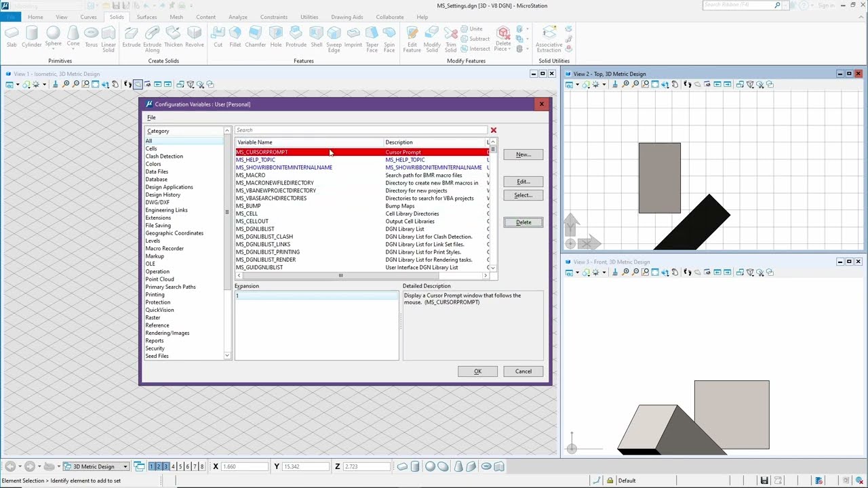This screenshot has height=488, width=868.
Task: Click the Unite solids tool
Action: (472, 29)
